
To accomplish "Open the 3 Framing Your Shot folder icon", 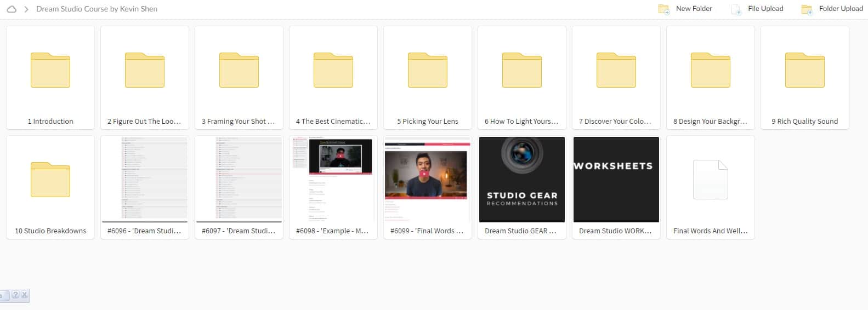I will (x=239, y=70).
